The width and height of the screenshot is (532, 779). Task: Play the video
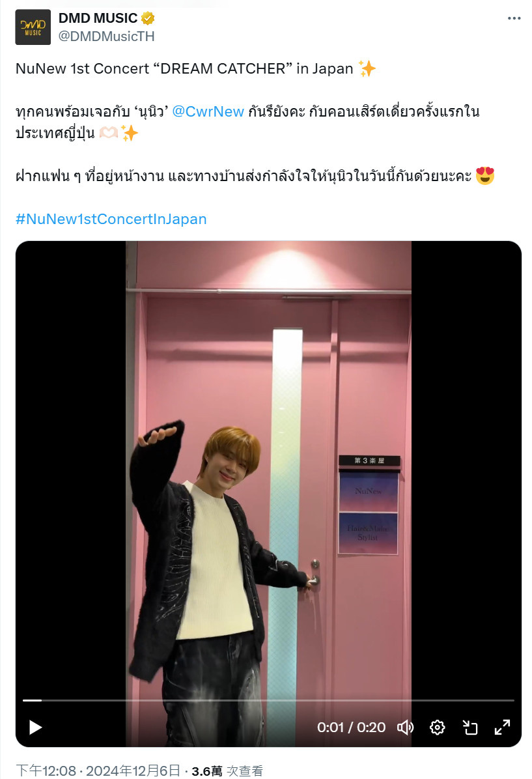35,728
